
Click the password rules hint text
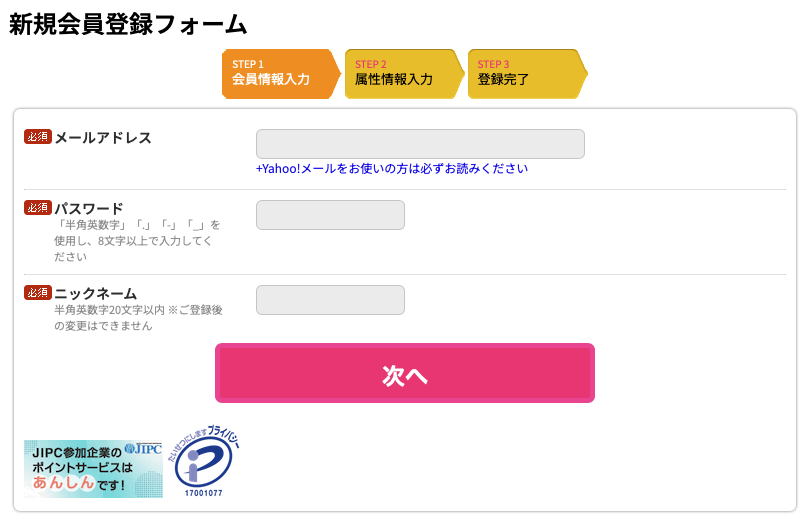click(137, 241)
